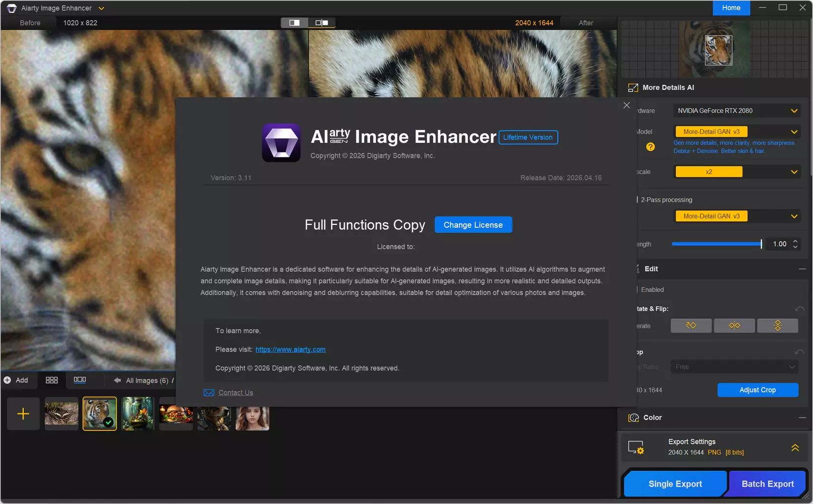
Task: Click the yellow model help question icon
Action: point(650,147)
